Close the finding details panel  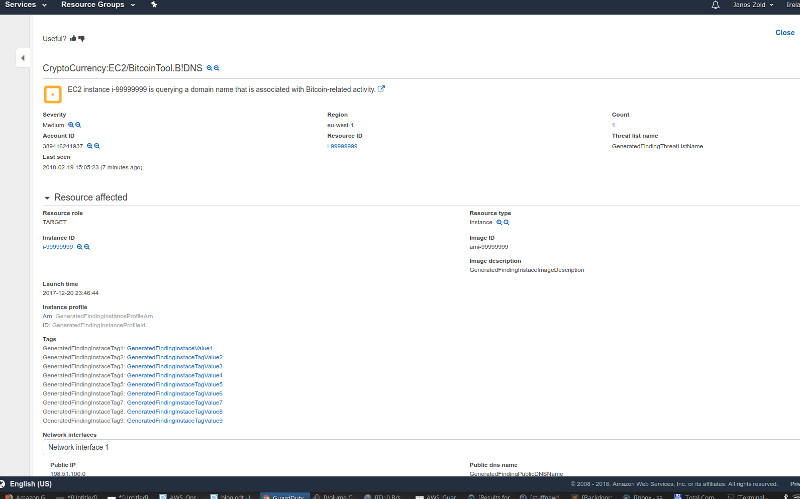click(x=785, y=32)
